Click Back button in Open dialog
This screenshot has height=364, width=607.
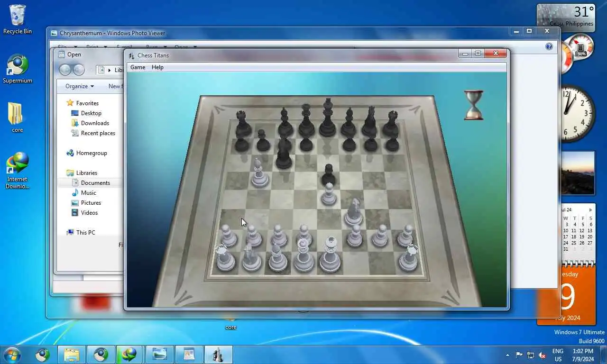[65, 70]
